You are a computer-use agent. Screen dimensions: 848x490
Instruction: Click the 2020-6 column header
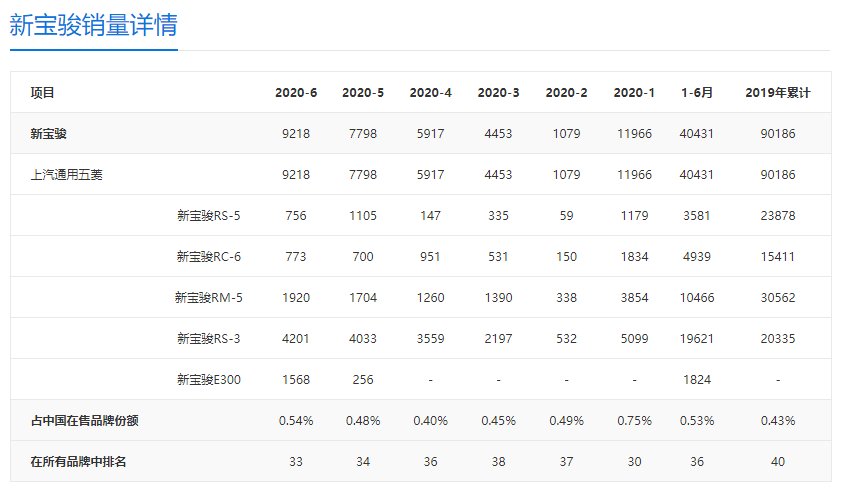click(296, 93)
